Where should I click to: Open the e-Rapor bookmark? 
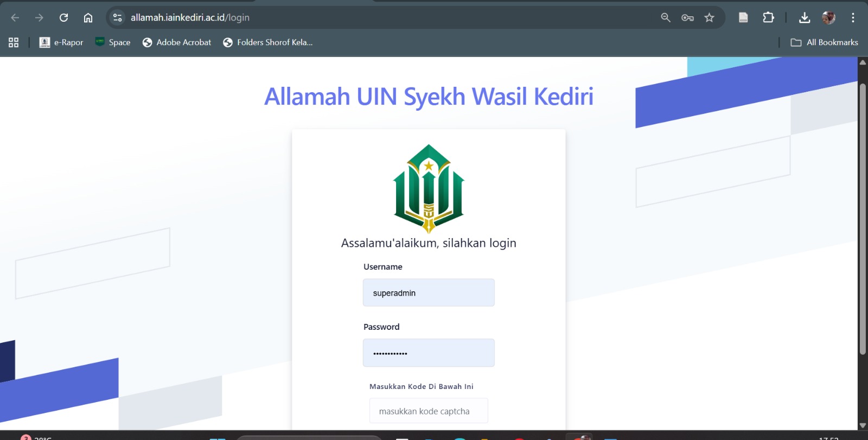(61, 42)
